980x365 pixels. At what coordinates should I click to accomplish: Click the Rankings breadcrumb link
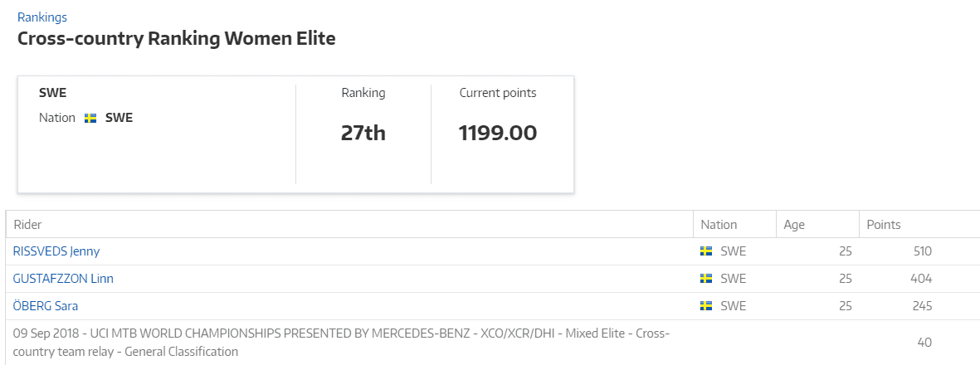tap(42, 17)
